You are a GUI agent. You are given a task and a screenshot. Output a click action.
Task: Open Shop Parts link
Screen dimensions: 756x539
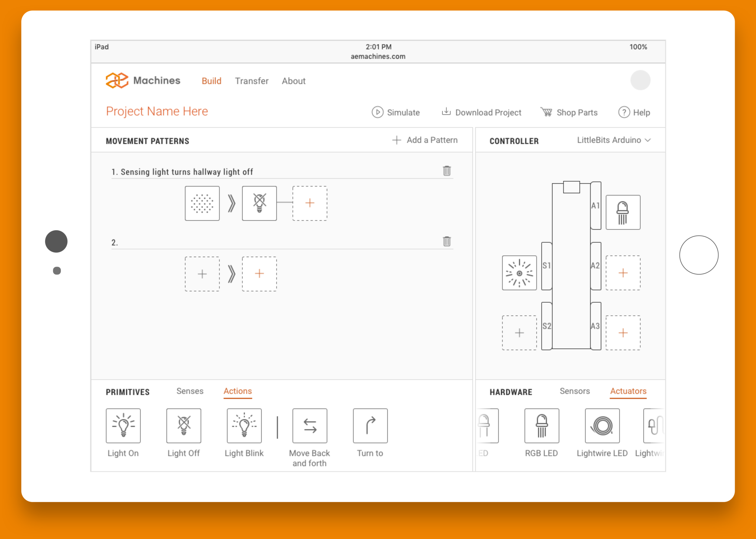[x=569, y=112]
